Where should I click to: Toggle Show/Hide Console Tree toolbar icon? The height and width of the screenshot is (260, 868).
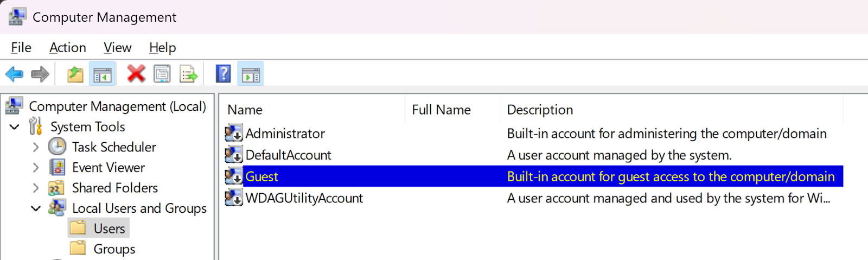pos(103,74)
